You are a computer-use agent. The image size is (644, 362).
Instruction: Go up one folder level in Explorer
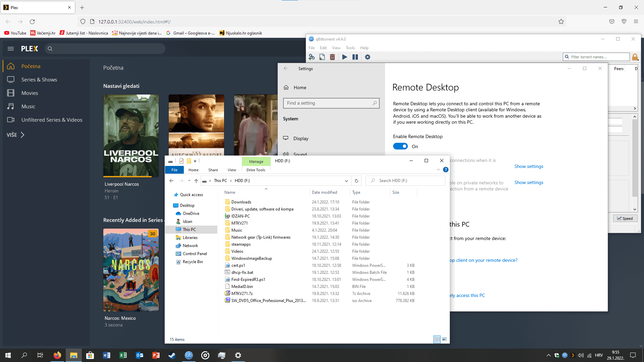click(x=196, y=181)
